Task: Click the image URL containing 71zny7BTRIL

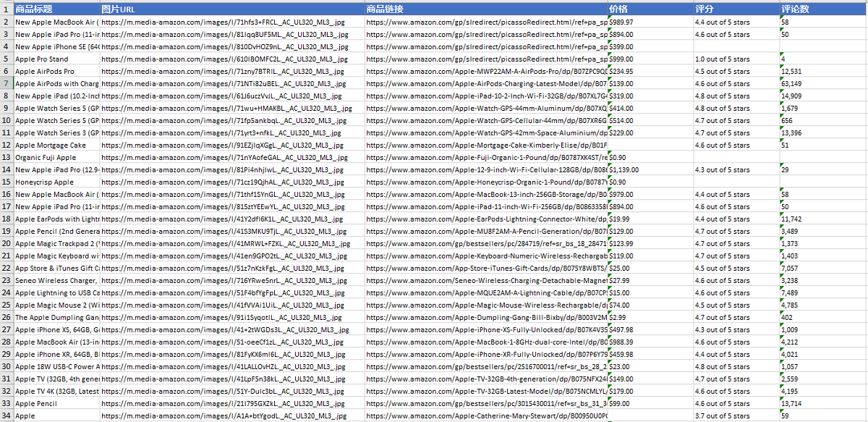Action: pos(232,72)
